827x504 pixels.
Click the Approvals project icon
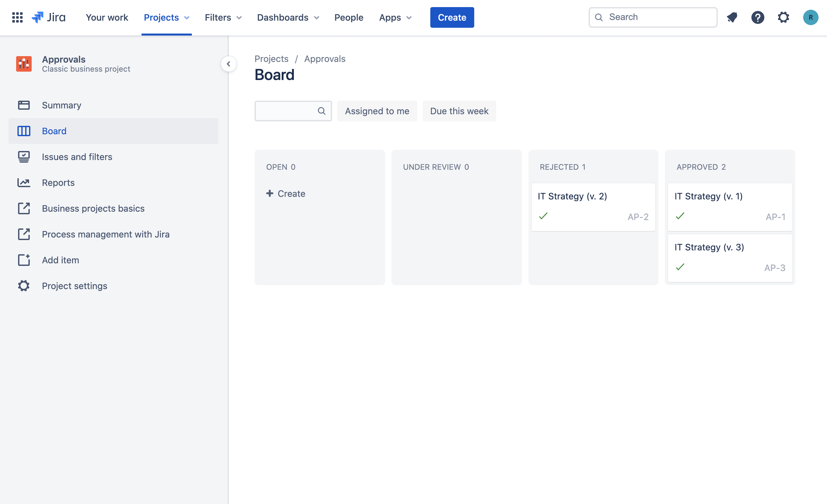(x=24, y=64)
